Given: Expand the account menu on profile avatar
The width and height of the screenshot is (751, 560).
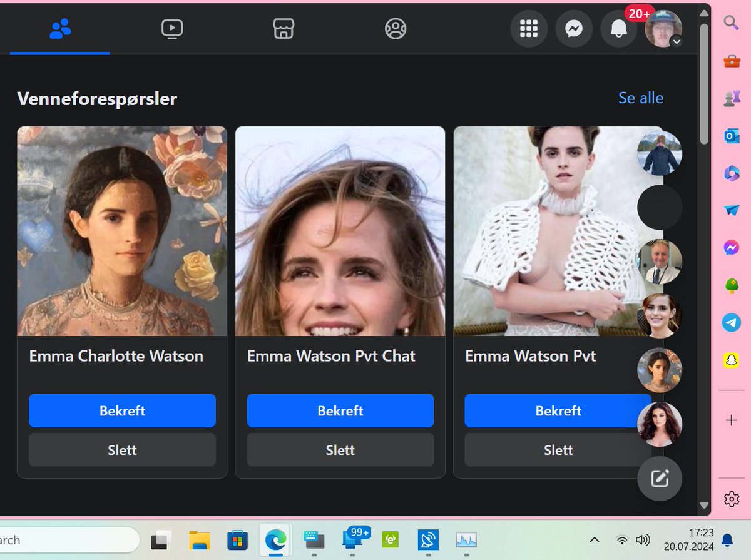Looking at the screenshot, I should pyautogui.click(x=663, y=29).
